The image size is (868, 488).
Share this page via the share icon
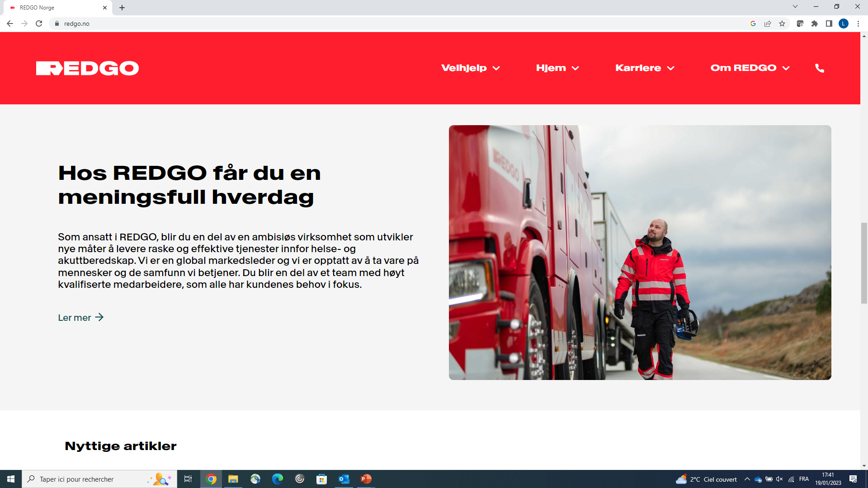coord(768,23)
